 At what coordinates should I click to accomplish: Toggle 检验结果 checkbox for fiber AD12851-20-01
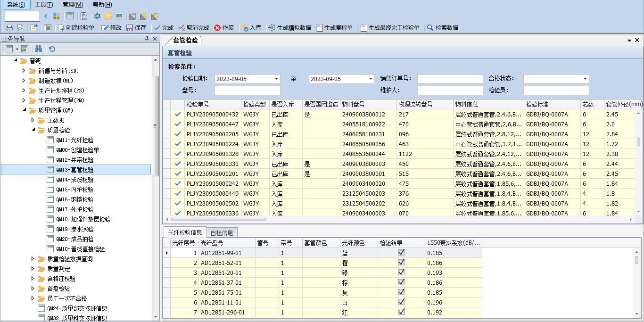401,272
